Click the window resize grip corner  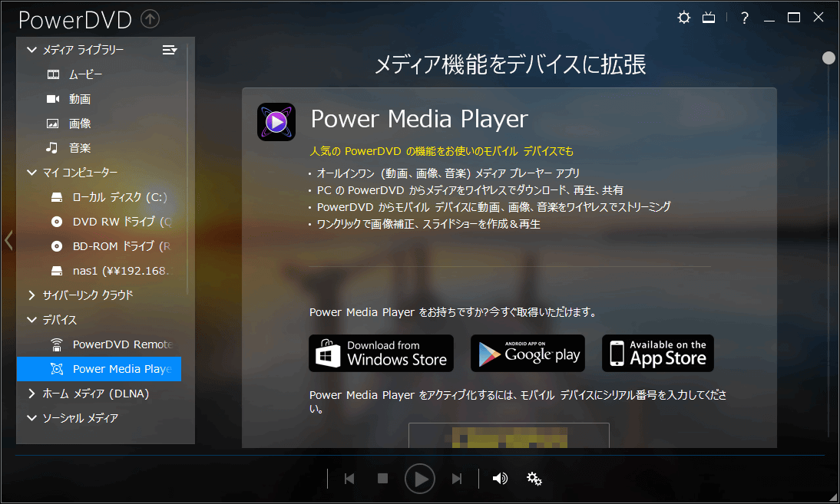tap(832, 496)
